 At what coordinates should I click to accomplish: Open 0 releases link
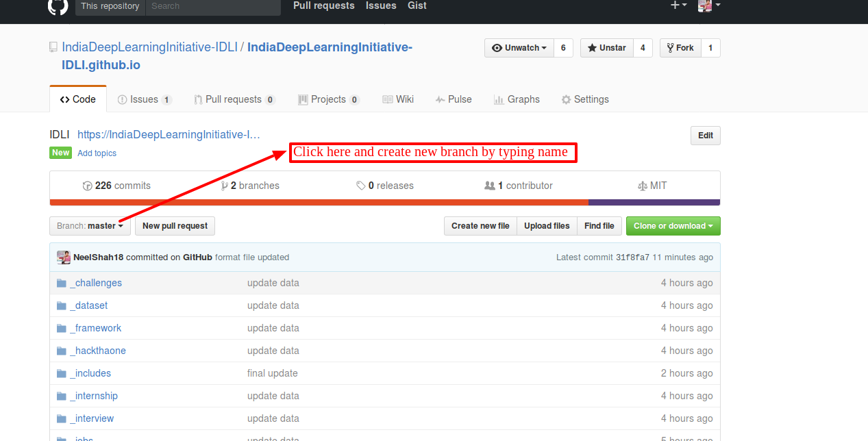click(x=385, y=186)
